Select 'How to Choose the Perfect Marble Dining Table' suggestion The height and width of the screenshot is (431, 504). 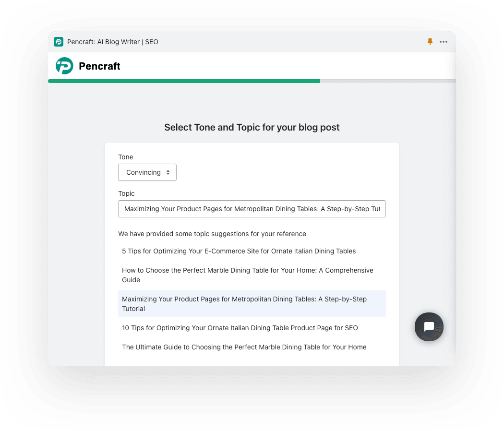[252, 275]
